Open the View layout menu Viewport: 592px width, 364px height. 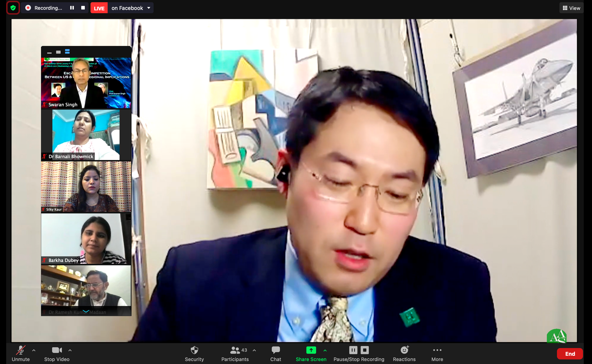click(x=571, y=8)
